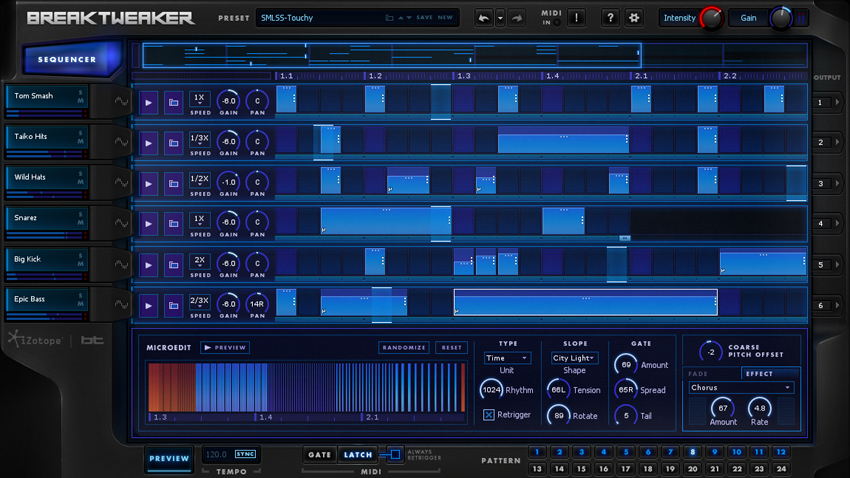Open folder browser for Big Kick track
Viewport: 850px width, 478px height.
tap(173, 265)
